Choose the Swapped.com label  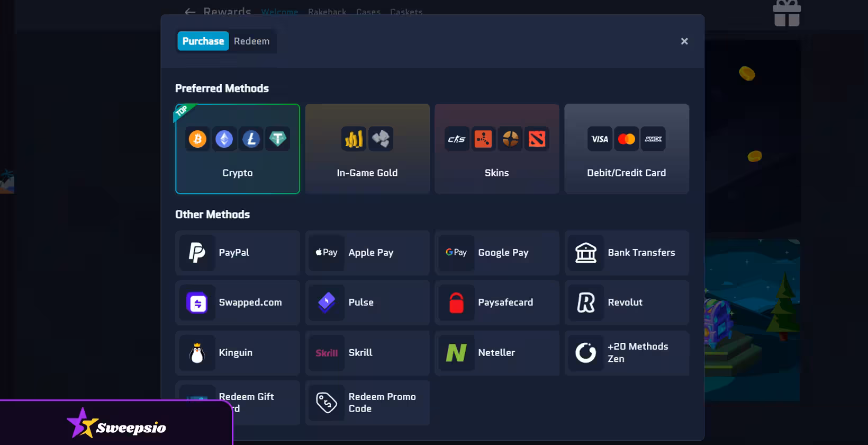click(x=250, y=302)
